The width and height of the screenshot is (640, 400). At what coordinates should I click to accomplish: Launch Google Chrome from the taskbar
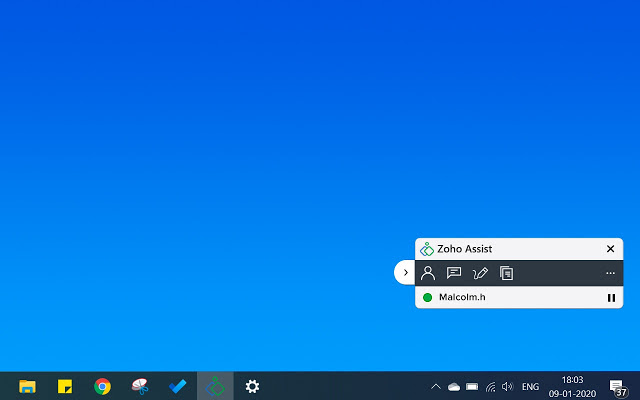(x=102, y=386)
